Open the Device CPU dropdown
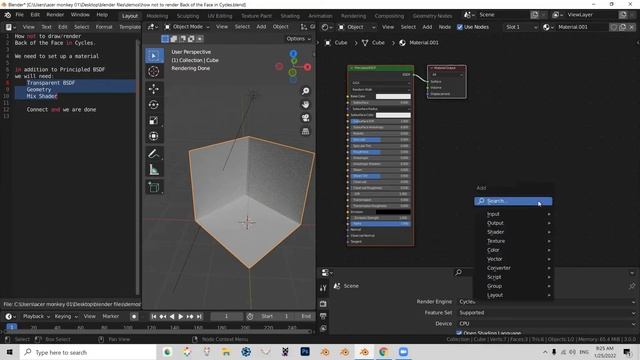The image size is (640, 360). click(x=546, y=323)
